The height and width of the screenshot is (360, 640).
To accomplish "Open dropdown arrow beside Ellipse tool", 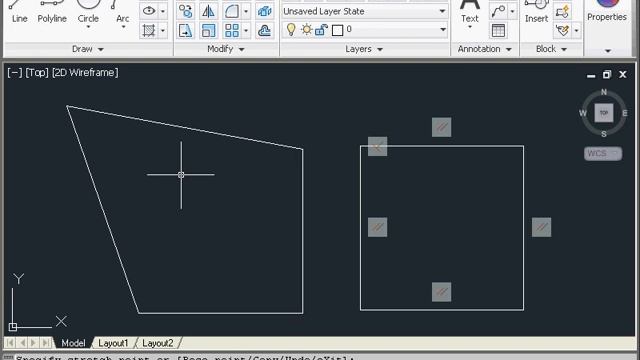I will click(163, 11).
